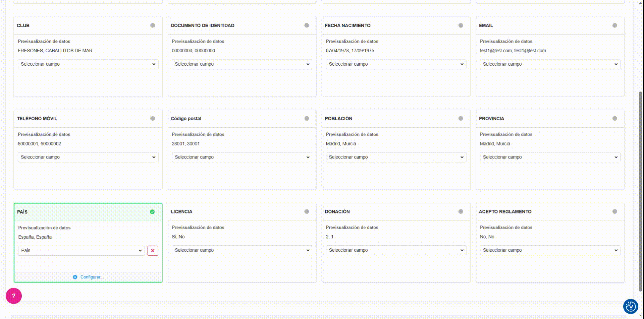Open the DOCUMENTO DE IDENTIDAD field dropdown

point(242,64)
